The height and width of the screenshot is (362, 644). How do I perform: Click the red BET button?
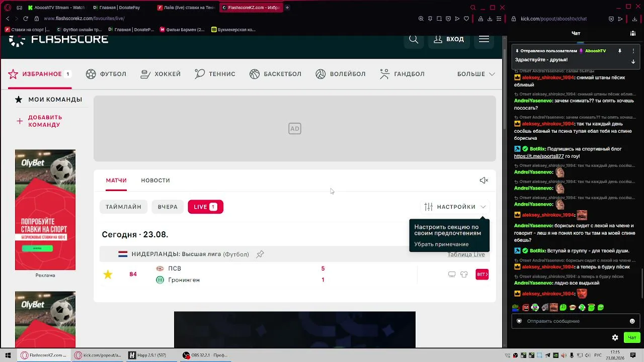coord(482,275)
